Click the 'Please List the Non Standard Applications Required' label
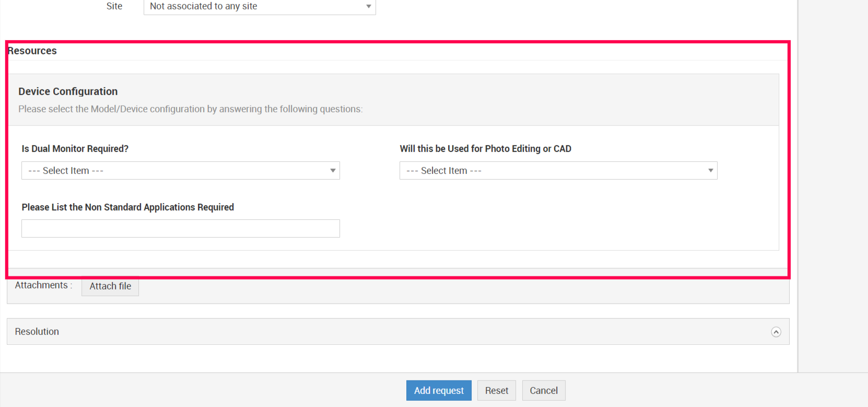 point(128,207)
